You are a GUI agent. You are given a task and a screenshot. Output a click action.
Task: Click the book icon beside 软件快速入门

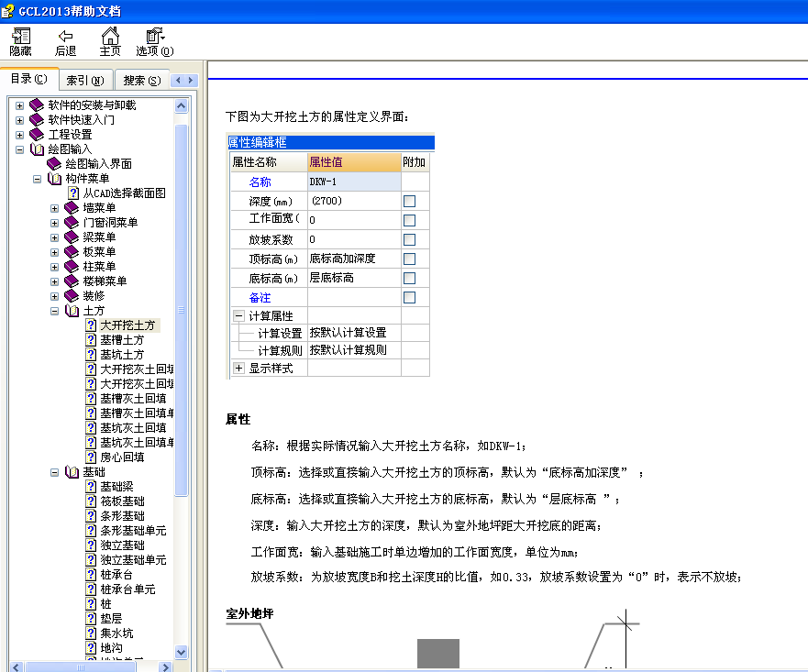pos(37,120)
